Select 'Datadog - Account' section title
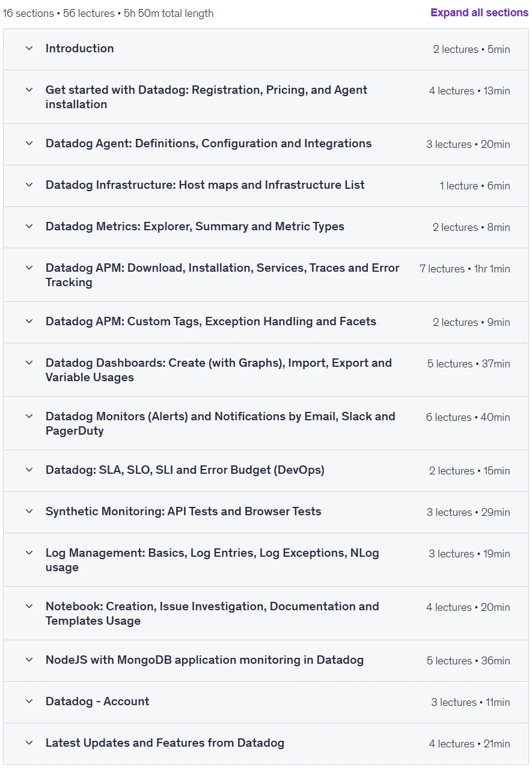532x769 pixels. point(97,702)
